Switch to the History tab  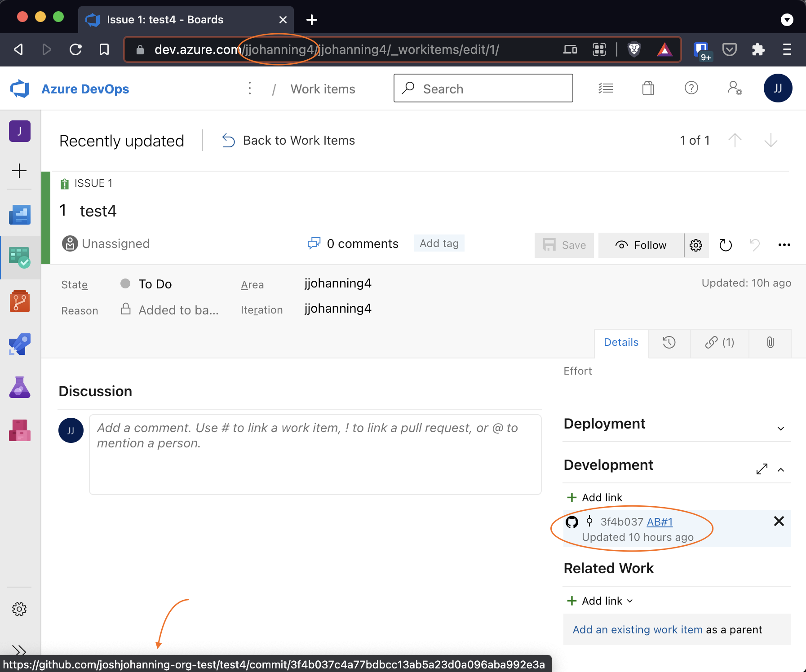coord(669,343)
